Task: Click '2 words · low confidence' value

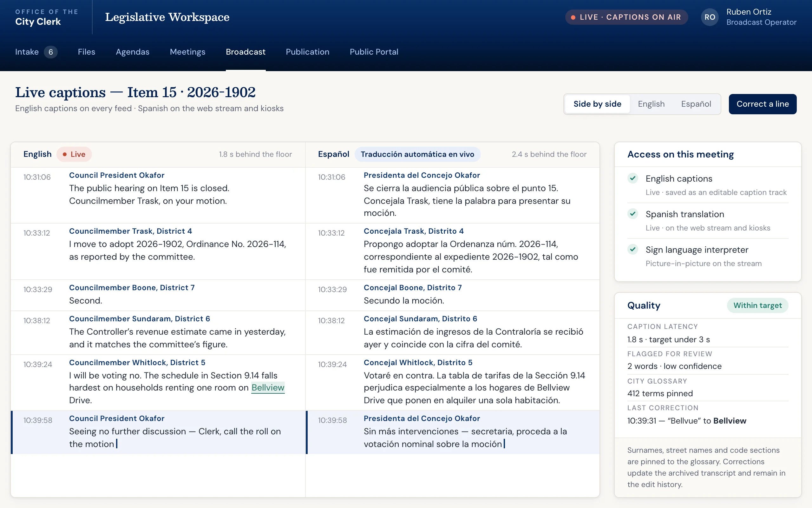Action: (674, 366)
